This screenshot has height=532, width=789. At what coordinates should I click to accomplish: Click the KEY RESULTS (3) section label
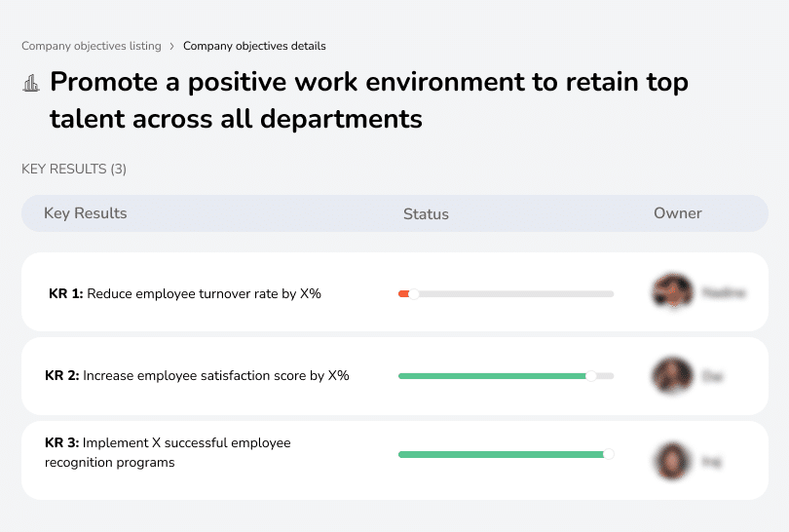pos(74,169)
